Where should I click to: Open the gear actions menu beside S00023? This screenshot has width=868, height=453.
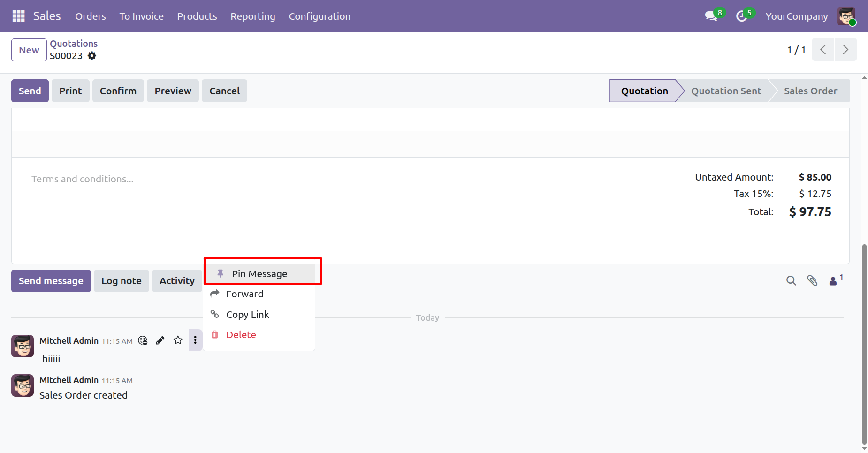tap(92, 56)
